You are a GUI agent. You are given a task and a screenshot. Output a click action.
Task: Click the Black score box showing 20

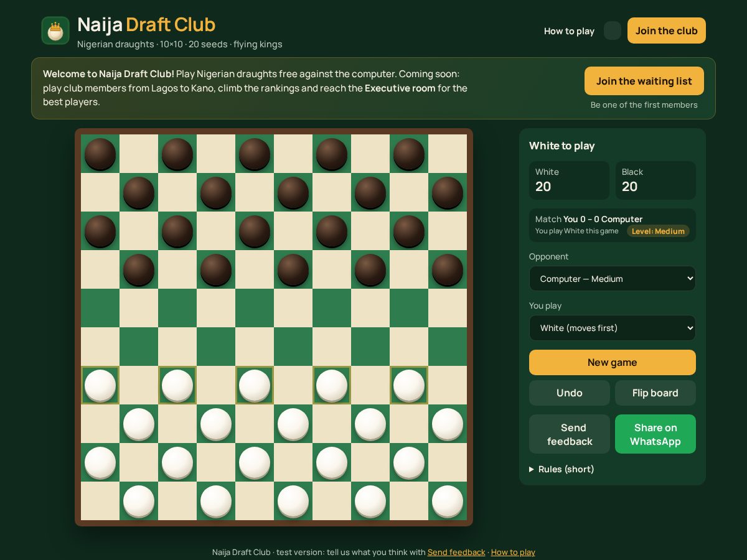click(x=655, y=180)
